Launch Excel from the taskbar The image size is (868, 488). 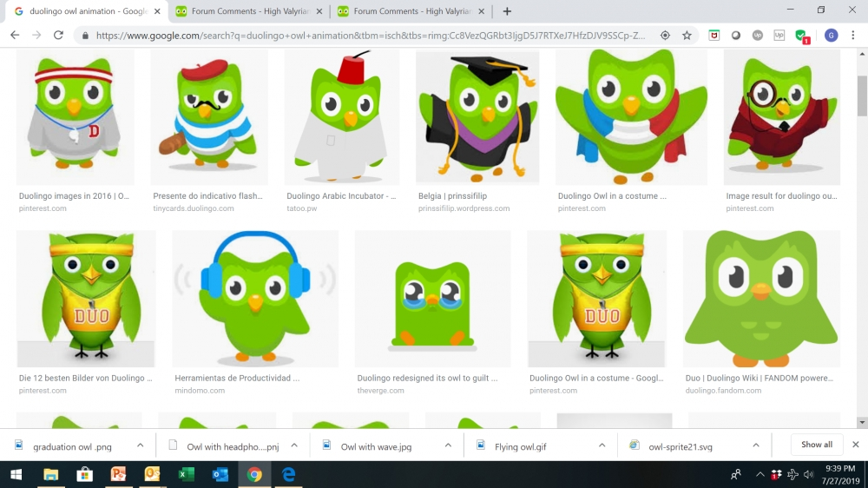point(186,474)
